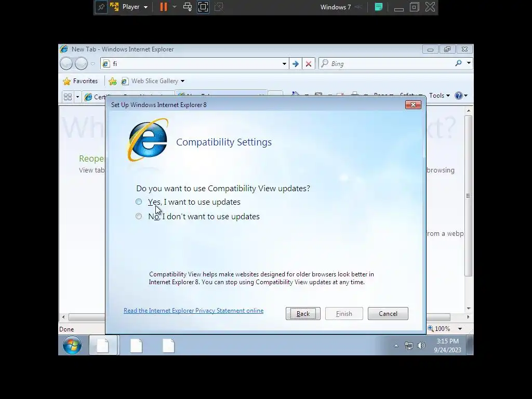Click the address bar input field
The image size is (532, 399).
(x=195, y=63)
